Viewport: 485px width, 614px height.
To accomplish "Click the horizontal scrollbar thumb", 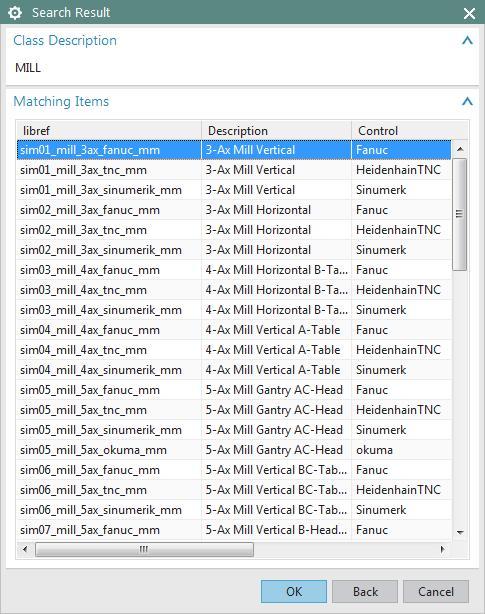I will point(144,549).
